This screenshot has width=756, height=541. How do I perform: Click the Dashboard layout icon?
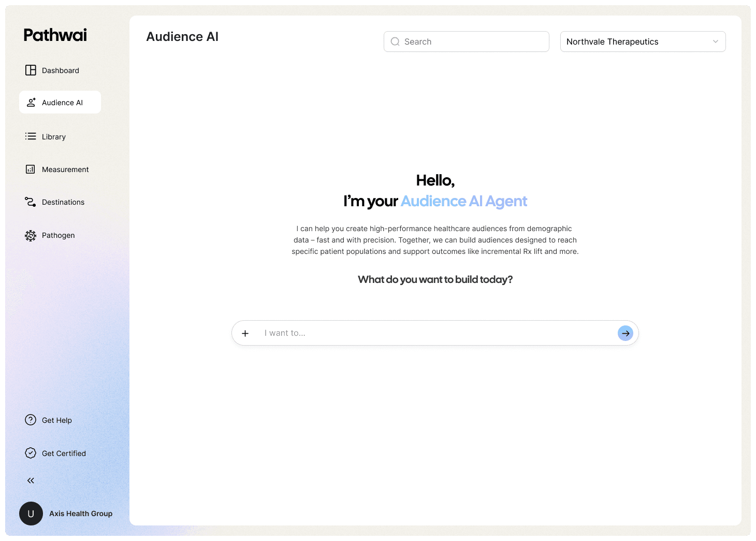(x=31, y=70)
